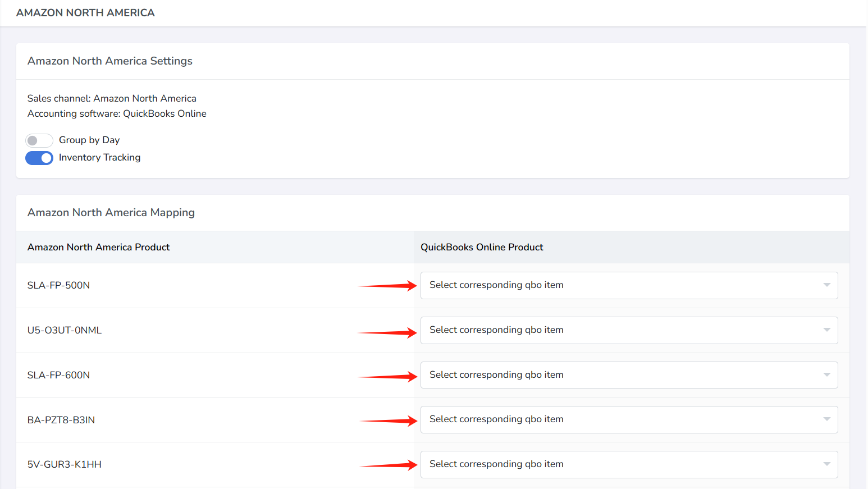This screenshot has width=868, height=489.
Task: Select the U5-O3UT-0NML product text
Action: pyautogui.click(x=65, y=330)
